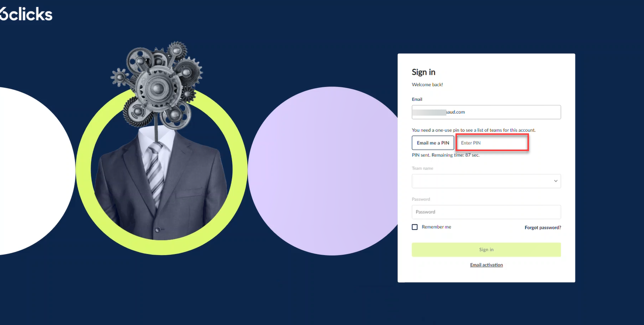Click the Sign in heading
Screen dimensions: 644x325
coord(424,72)
